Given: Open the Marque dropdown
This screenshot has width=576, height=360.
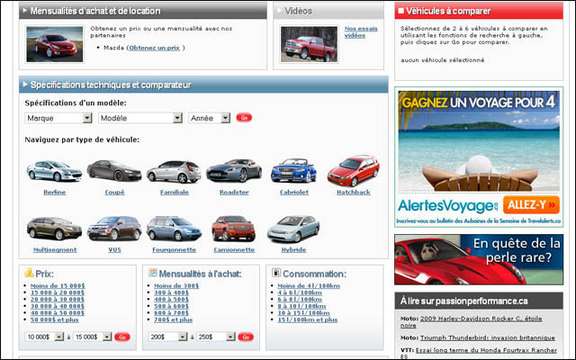Looking at the screenshot, I should [x=58, y=118].
